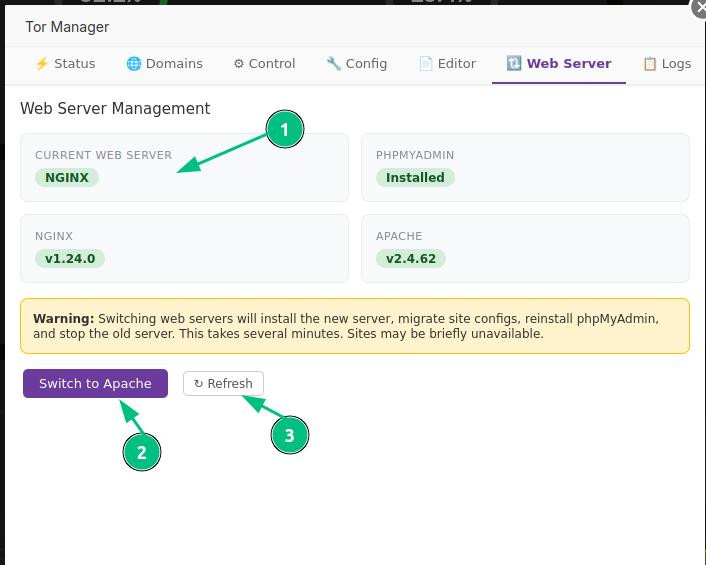Click the NGINX card label above v1.24.0

point(54,236)
